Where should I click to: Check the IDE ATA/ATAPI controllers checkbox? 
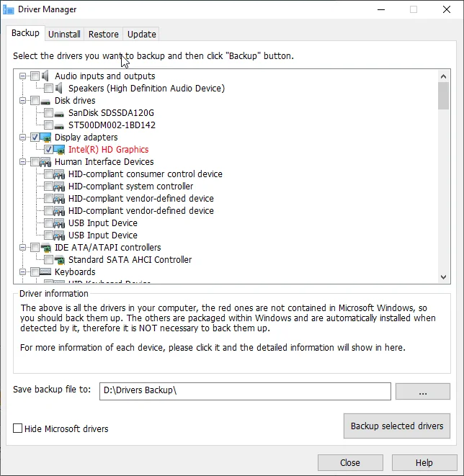tap(35, 248)
